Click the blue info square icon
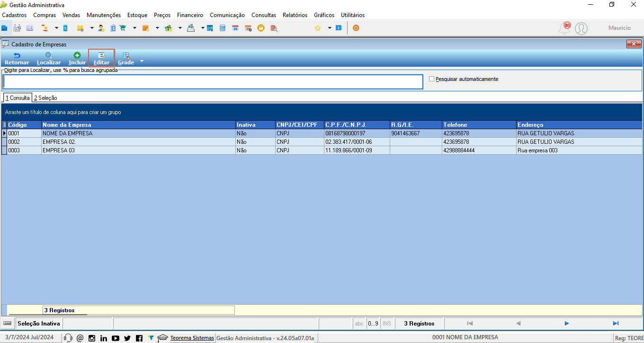644x343 pixels. coord(339,28)
